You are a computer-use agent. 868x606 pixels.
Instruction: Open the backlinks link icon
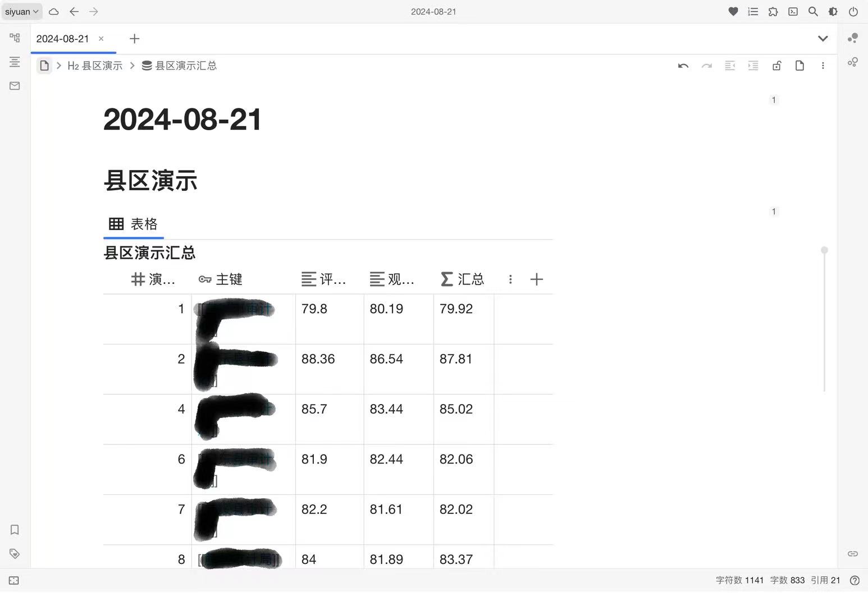point(853,554)
